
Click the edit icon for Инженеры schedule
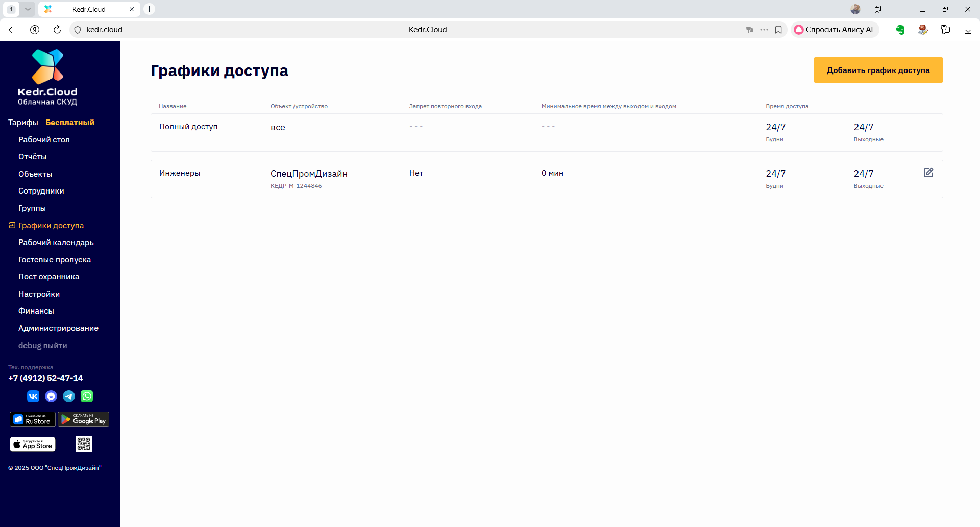point(928,173)
